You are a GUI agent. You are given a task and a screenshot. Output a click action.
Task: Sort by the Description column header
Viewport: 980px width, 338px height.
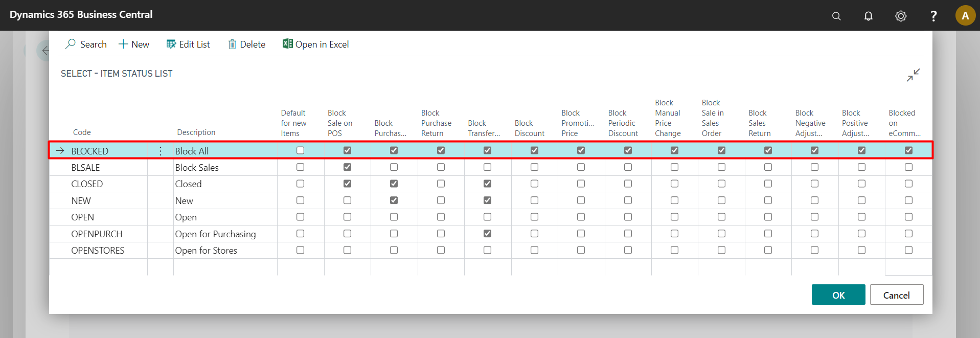pyautogui.click(x=196, y=132)
